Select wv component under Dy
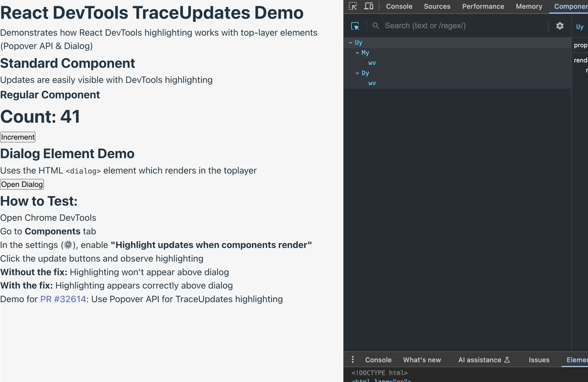This screenshot has width=588, height=382. pos(372,83)
